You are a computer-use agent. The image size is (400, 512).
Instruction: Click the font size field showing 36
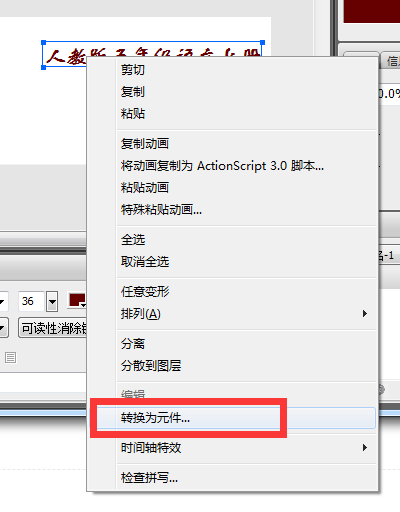point(31,301)
